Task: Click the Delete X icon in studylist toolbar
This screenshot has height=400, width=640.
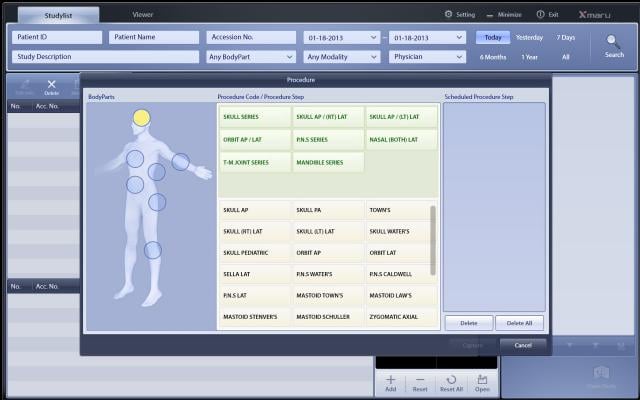Action: click(x=52, y=85)
